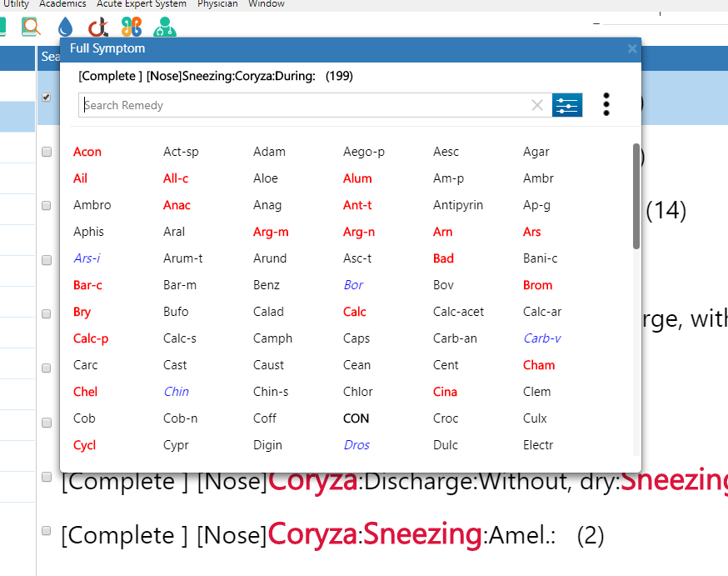Uncheck the checked symptom row checkbox
The image size is (728, 576).
coord(46,98)
